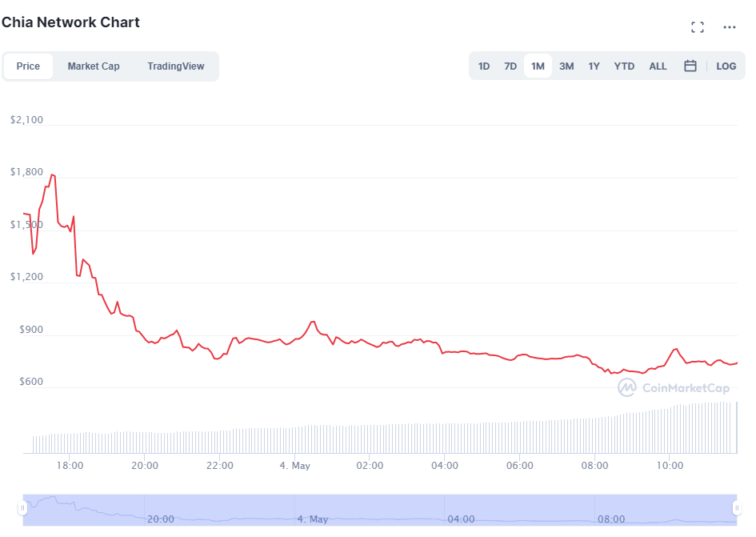Screen dimensions: 756x537
Task: Click the CoinMarketCap watermark logo
Action: click(674, 388)
